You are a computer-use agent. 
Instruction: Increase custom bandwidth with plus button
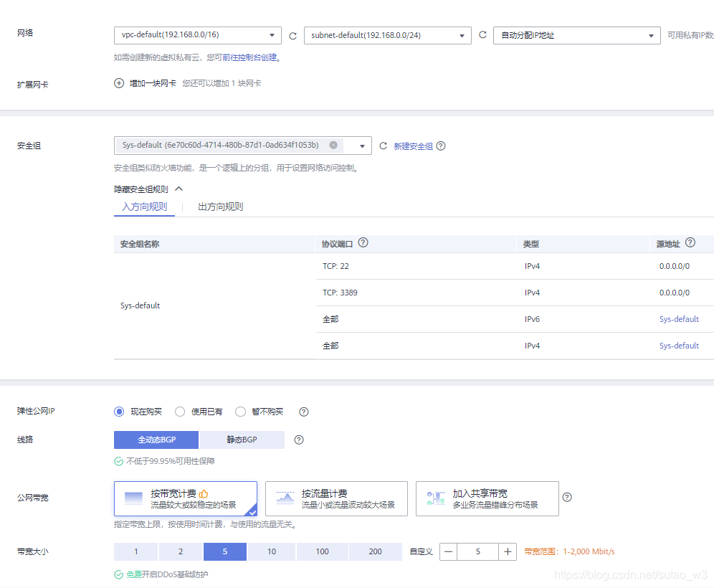(x=508, y=551)
